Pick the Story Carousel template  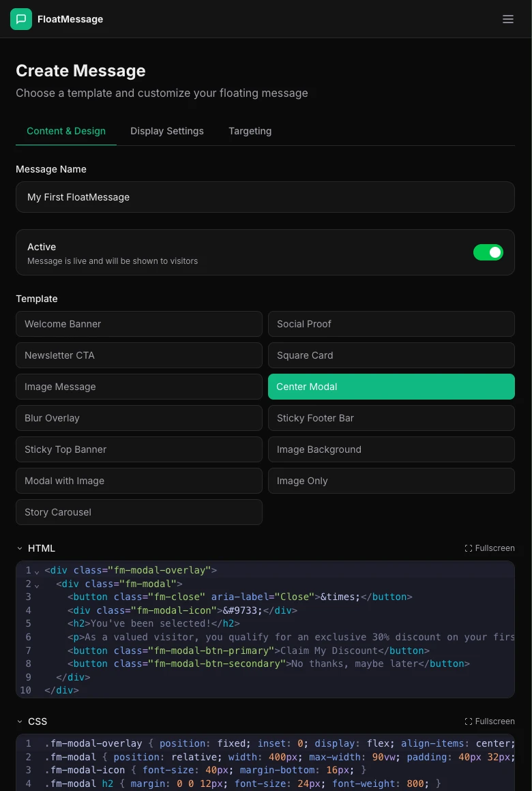138,512
